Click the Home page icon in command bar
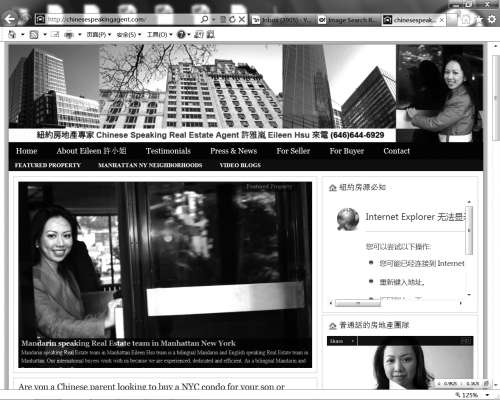 (12, 34)
